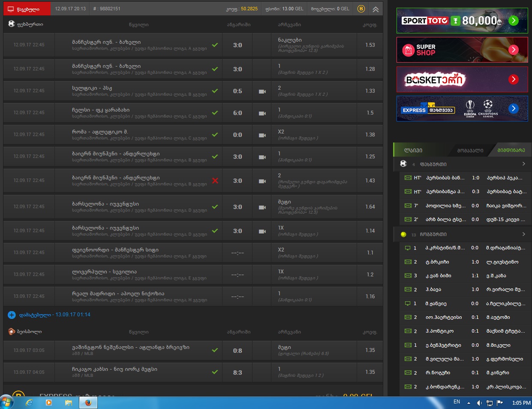
Task: Click the 'ლივერპული - სევილია' match name
Action: [x=104, y=272]
